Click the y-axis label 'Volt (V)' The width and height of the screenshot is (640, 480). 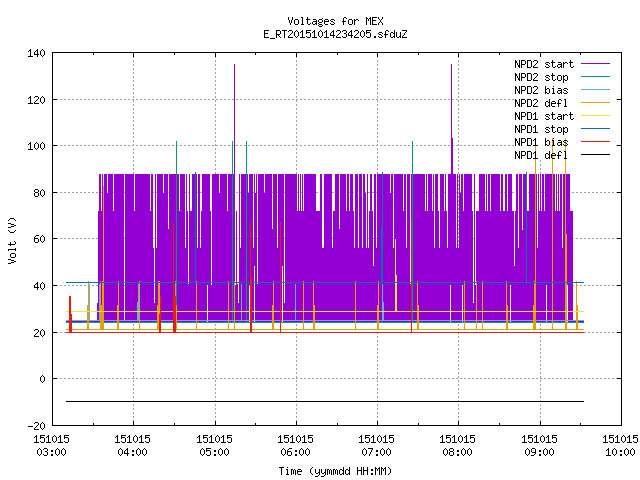click(12, 240)
